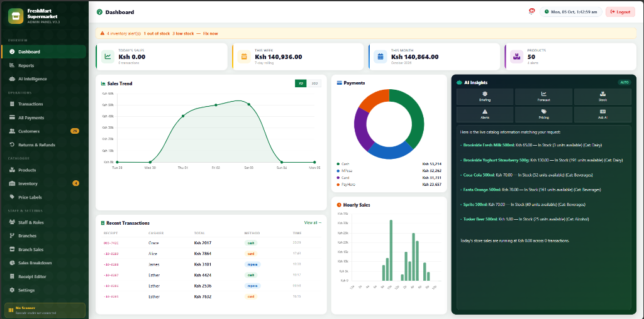Click the warning triangle in inventory alert banner

coord(103,33)
